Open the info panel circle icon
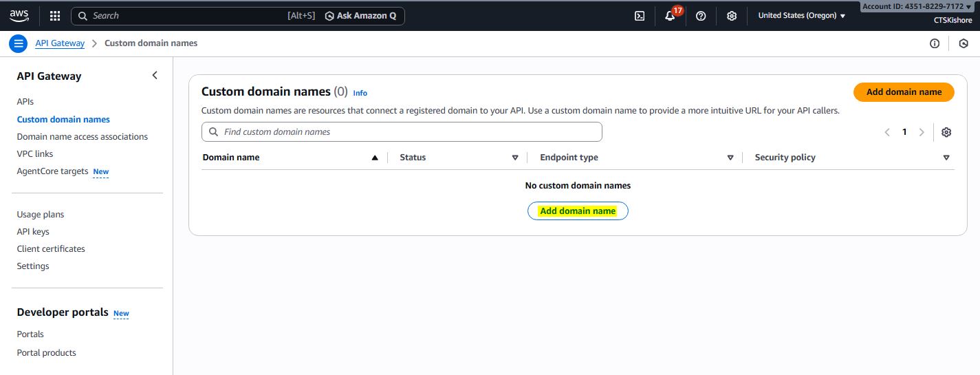The image size is (980, 375). [x=935, y=43]
